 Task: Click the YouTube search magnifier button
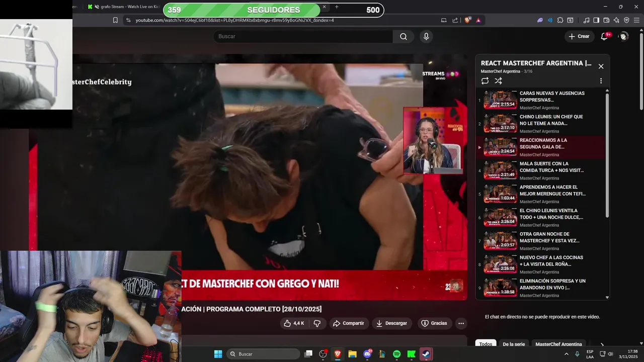(x=404, y=36)
